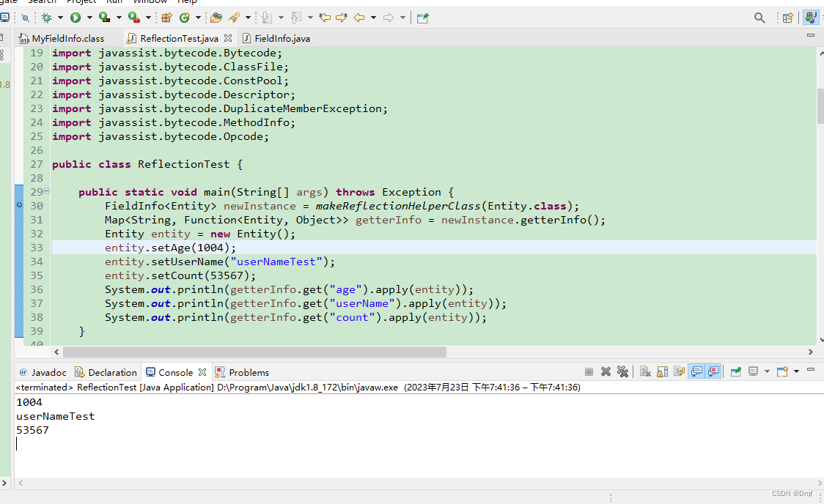Open the External Tools dropdown arrow

(148, 18)
